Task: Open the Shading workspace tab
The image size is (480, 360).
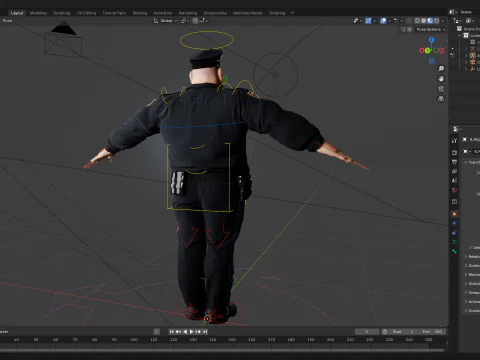Action: point(140,13)
